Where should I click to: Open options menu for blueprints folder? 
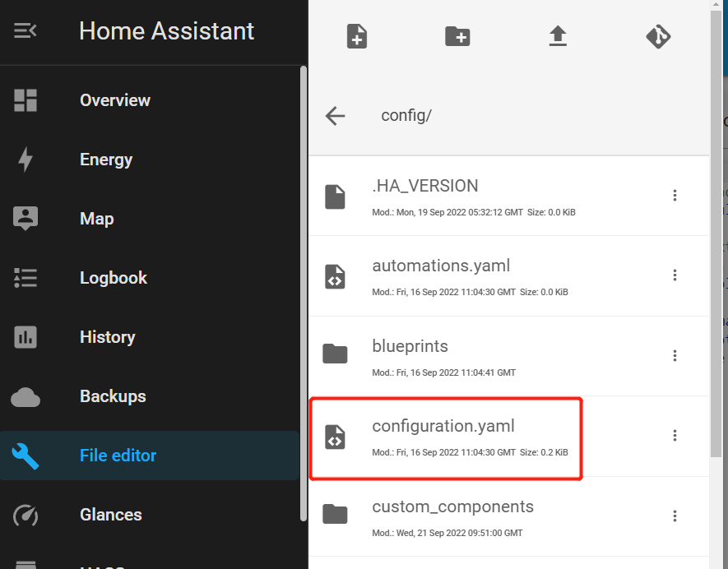click(x=675, y=355)
